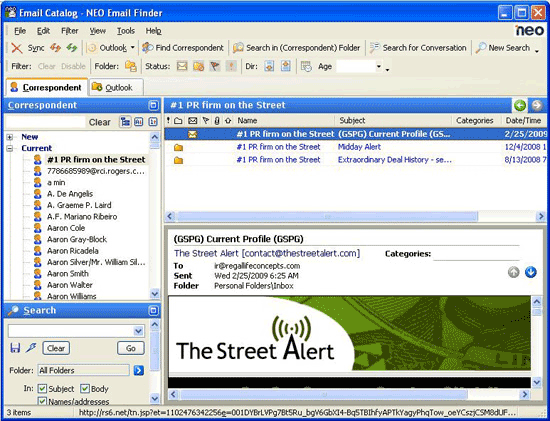This screenshot has width=550, height=421.
Task: Select correspondent Aaron Gray-Block
Action: (x=77, y=240)
